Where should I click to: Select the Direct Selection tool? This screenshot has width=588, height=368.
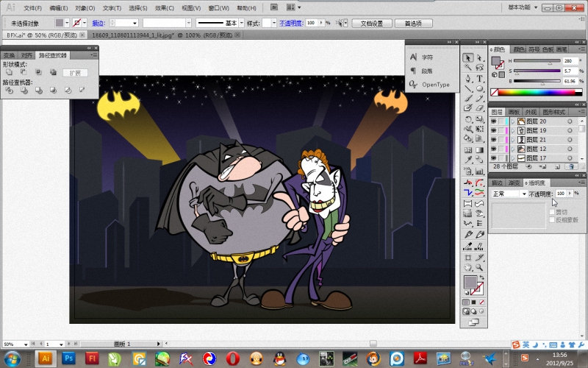point(479,58)
